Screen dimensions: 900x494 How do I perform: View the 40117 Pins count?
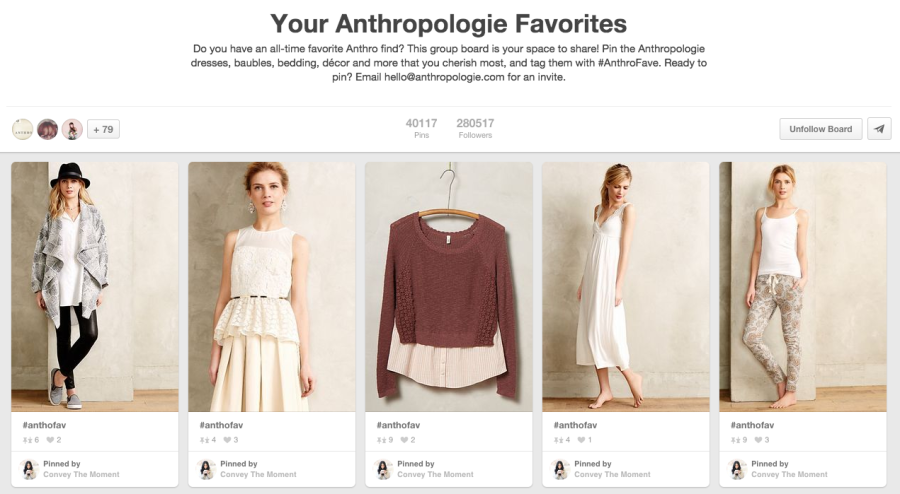[421, 128]
